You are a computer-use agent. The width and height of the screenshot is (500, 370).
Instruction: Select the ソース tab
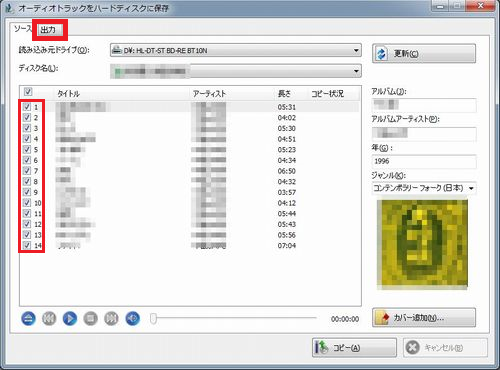(23, 29)
